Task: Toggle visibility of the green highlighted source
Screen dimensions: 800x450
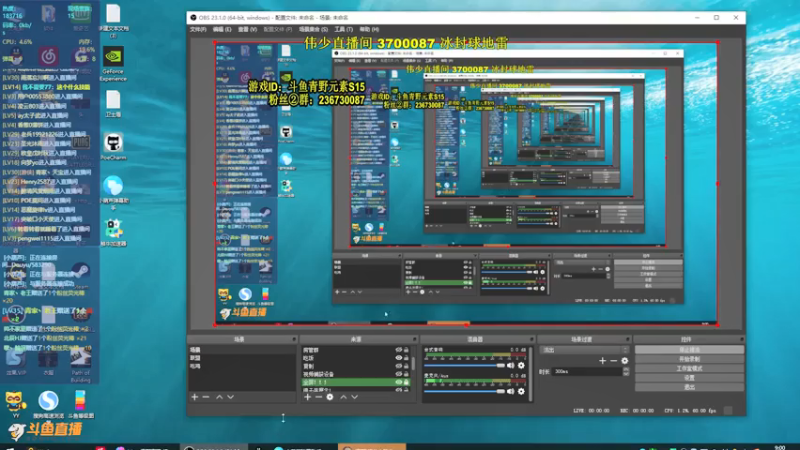Action: 398,382
